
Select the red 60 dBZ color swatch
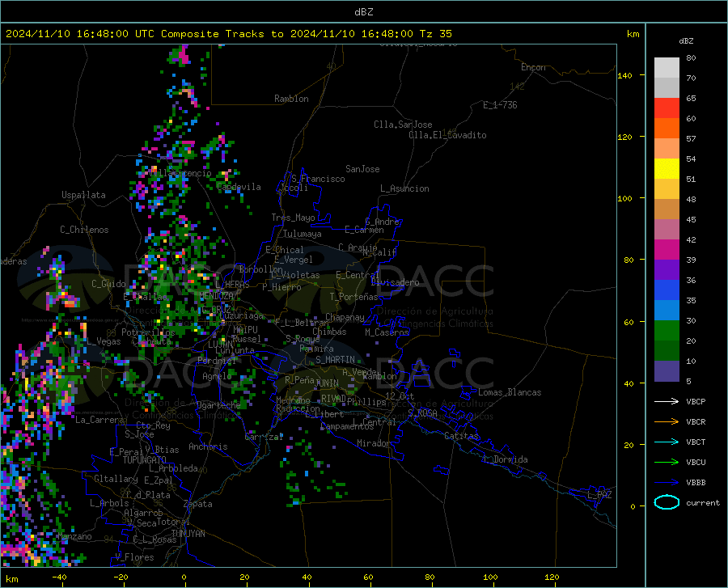coord(667,108)
